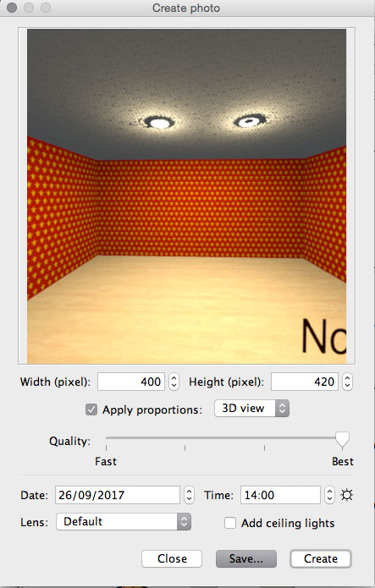The width and height of the screenshot is (375, 588).
Task: Click the Width (pixel) input field
Action: (x=131, y=382)
